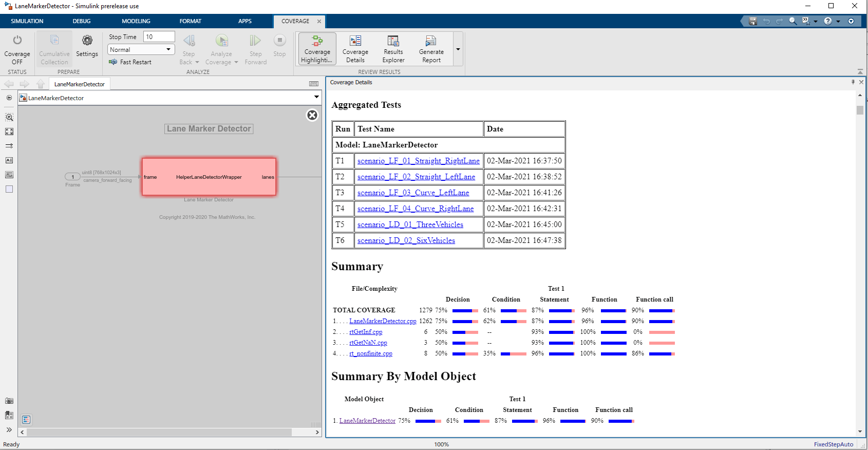868x450 pixels.
Task: Expand the LaneMarkerDetector path dropdown
Action: [x=316, y=97]
